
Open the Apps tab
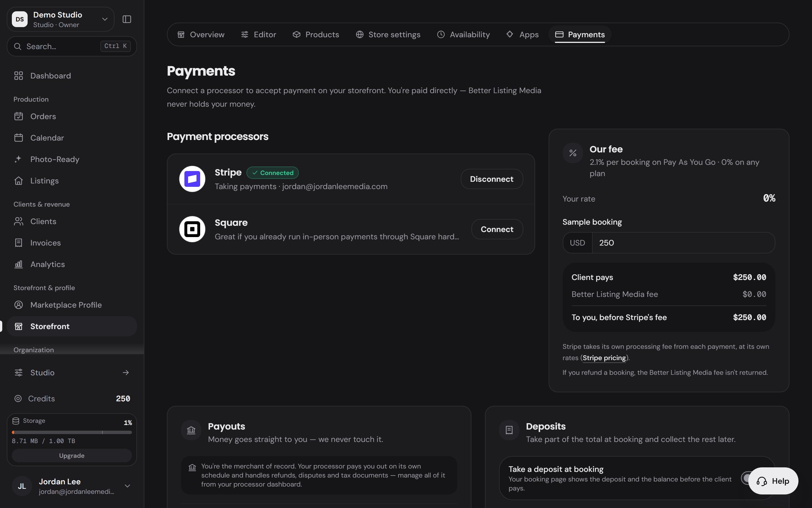tap(522, 35)
